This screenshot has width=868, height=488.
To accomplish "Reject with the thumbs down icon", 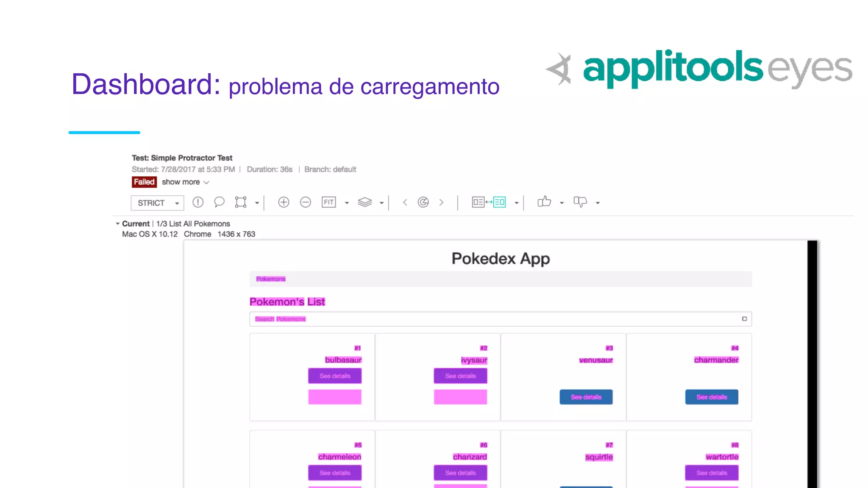I will 580,202.
